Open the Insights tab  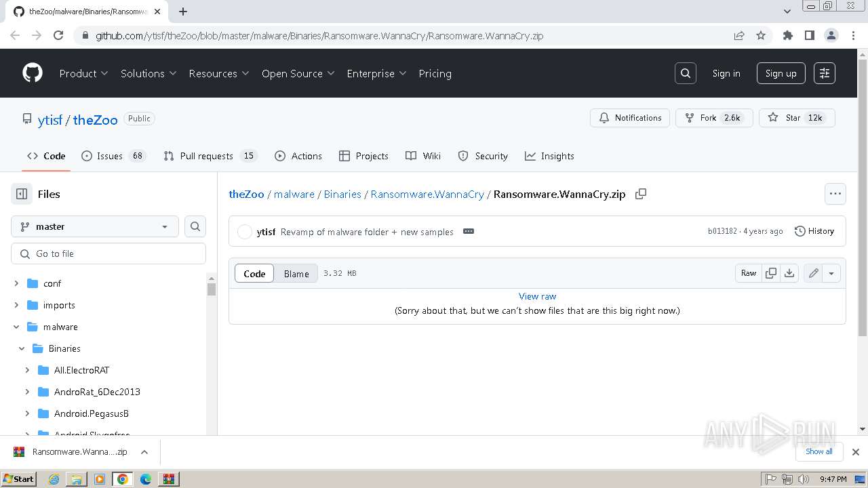click(x=549, y=156)
